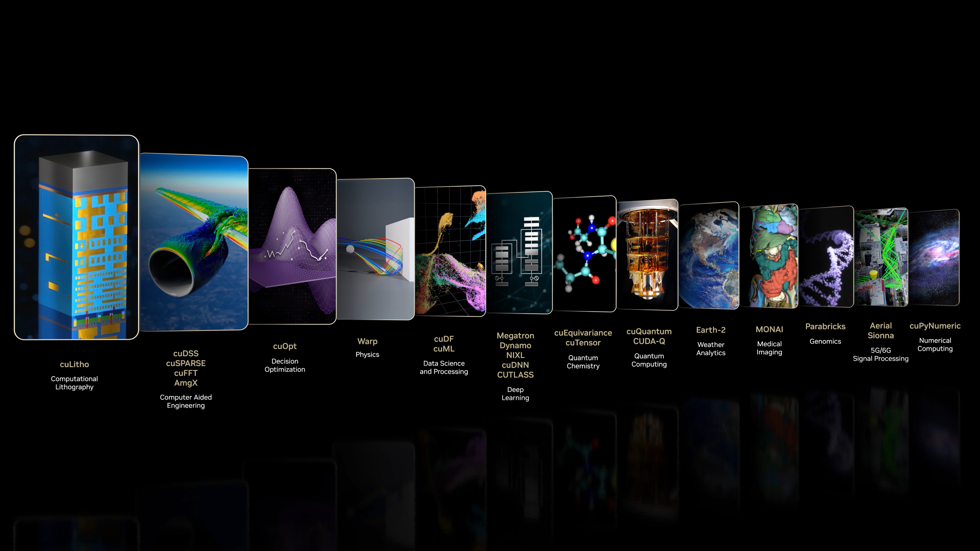
Task: Select the jet engine simulation card
Action: (x=194, y=242)
